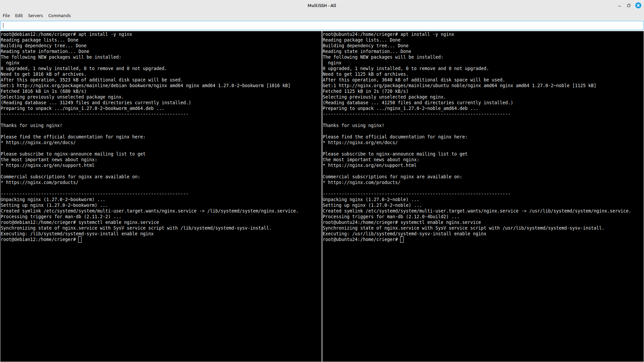Open the Servers menu
This screenshot has width=644, height=362.
coord(35,15)
